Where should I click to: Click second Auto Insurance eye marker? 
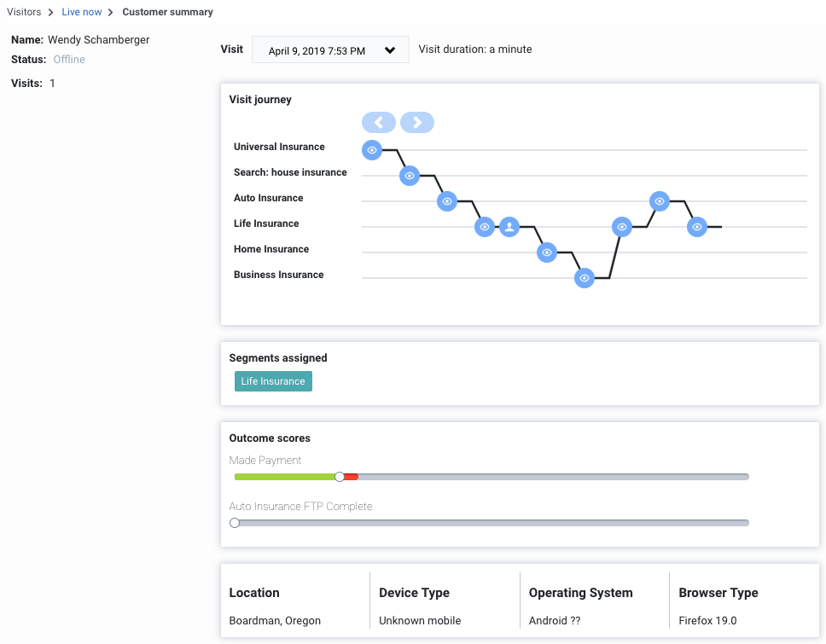click(660, 201)
